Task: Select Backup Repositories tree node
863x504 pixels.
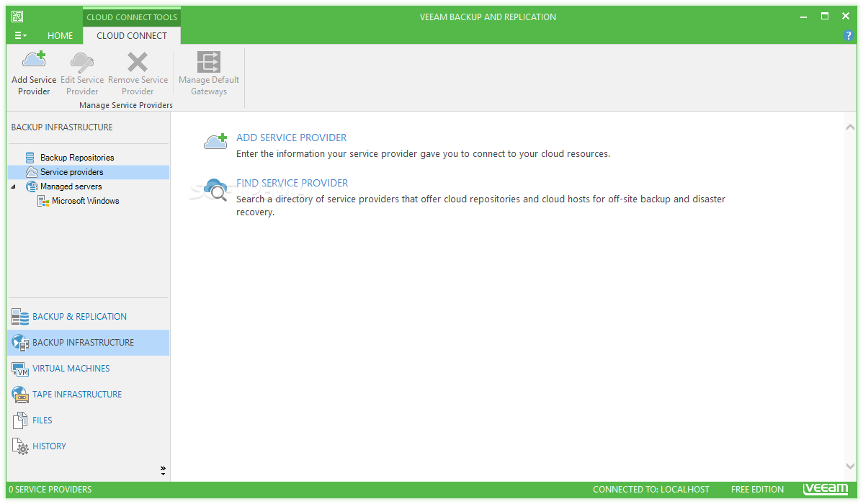Action: 77,158
